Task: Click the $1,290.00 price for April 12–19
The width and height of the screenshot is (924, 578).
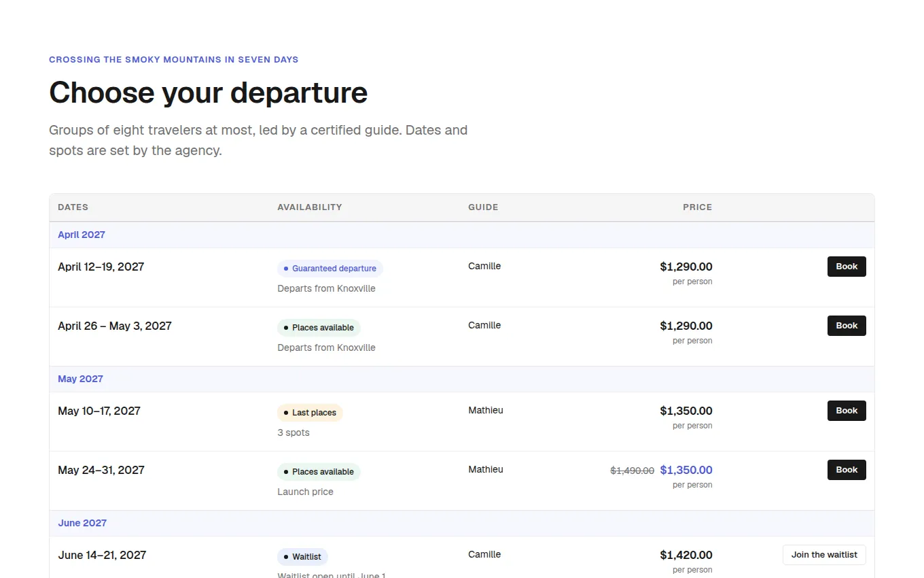Action: point(686,267)
